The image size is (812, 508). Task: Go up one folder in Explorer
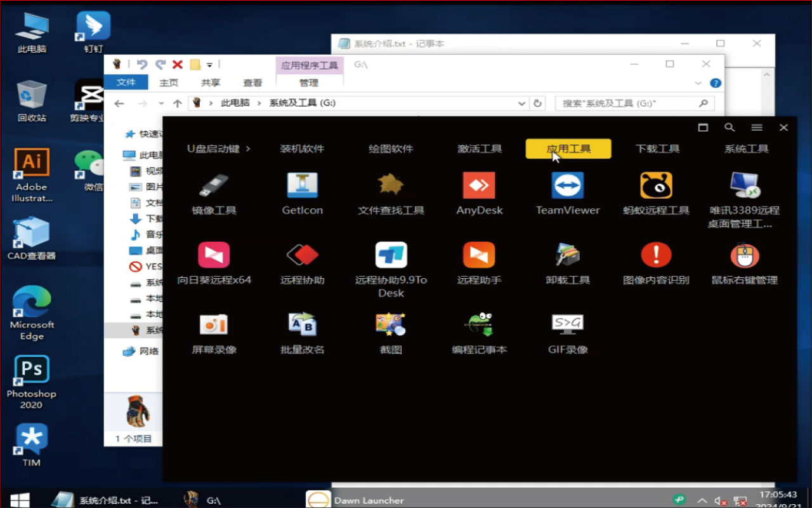point(178,103)
